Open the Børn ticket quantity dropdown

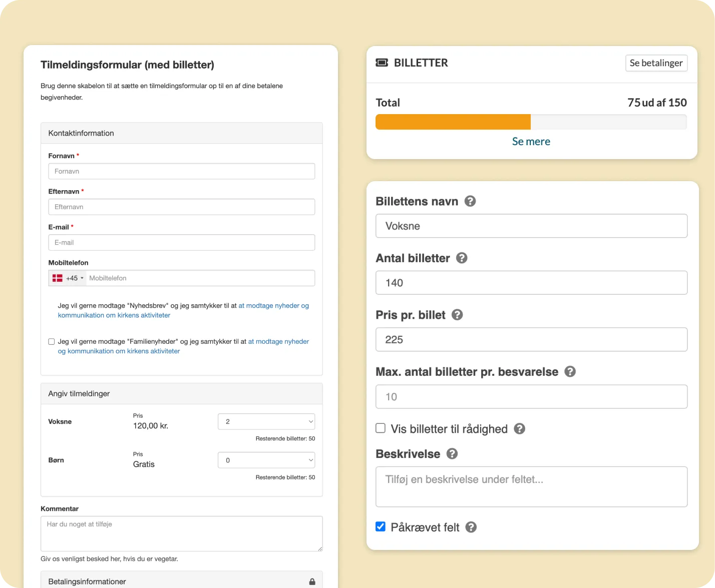pyautogui.click(x=266, y=460)
